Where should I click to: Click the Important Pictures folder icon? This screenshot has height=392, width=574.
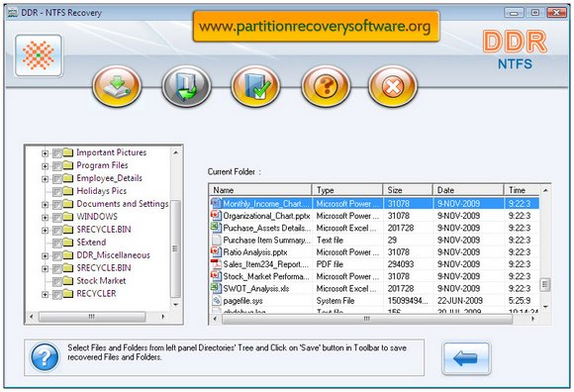(x=68, y=152)
